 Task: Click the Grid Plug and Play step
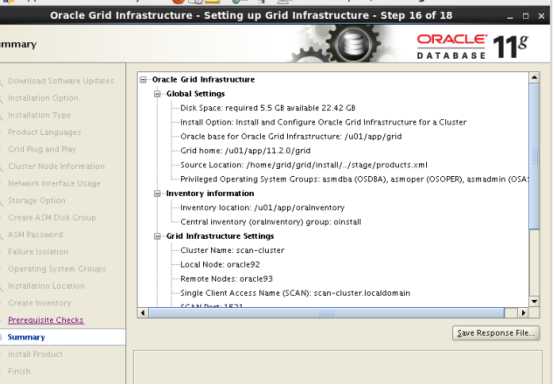pyautogui.click(x=42, y=149)
